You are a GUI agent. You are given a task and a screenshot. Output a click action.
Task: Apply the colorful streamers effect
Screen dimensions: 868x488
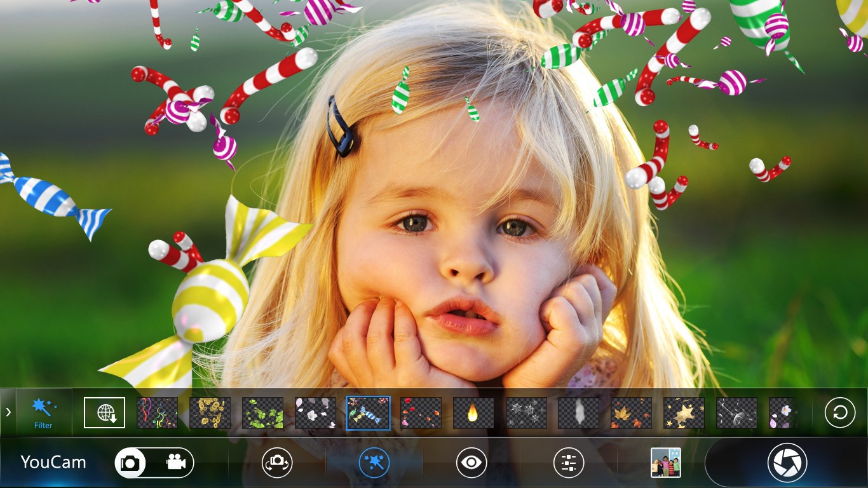[157, 413]
